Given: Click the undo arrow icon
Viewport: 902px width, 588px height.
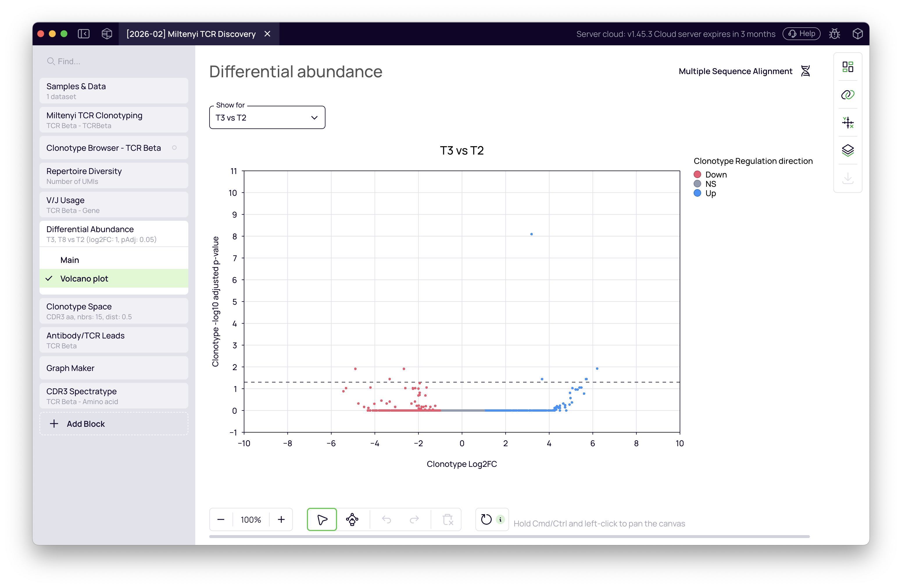Looking at the screenshot, I should [x=387, y=519].
